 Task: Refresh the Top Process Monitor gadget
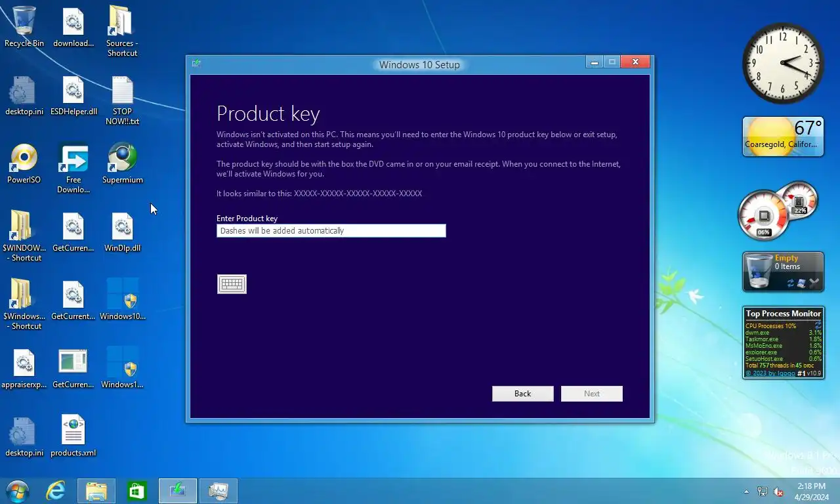(818, 325)
